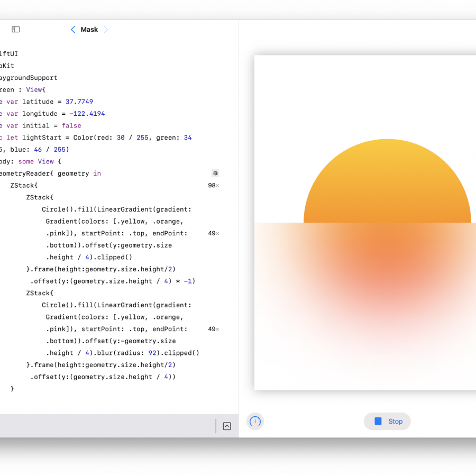Tap the blue square icon inside Stop
This screenshot has height=476, width=476.
click(378, 421)
